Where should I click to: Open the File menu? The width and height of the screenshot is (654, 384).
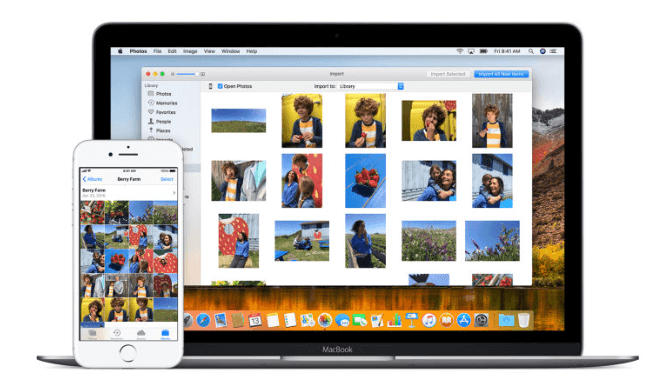[157, 51]
